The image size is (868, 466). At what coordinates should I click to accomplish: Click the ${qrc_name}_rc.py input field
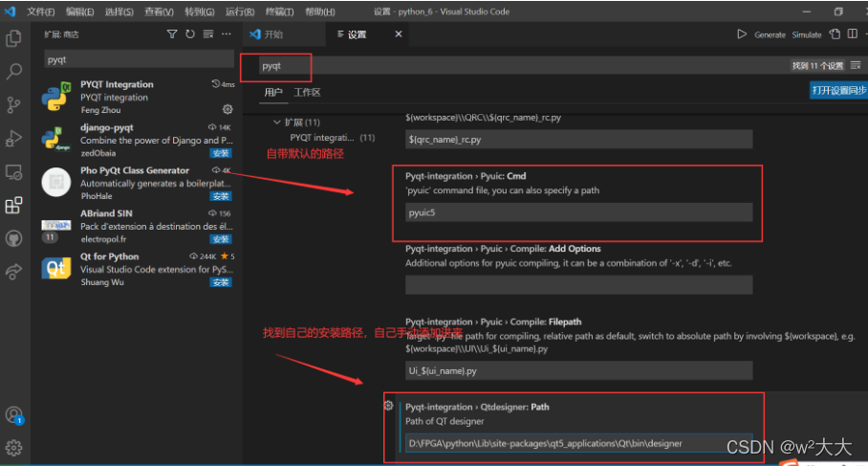[578, 139]
